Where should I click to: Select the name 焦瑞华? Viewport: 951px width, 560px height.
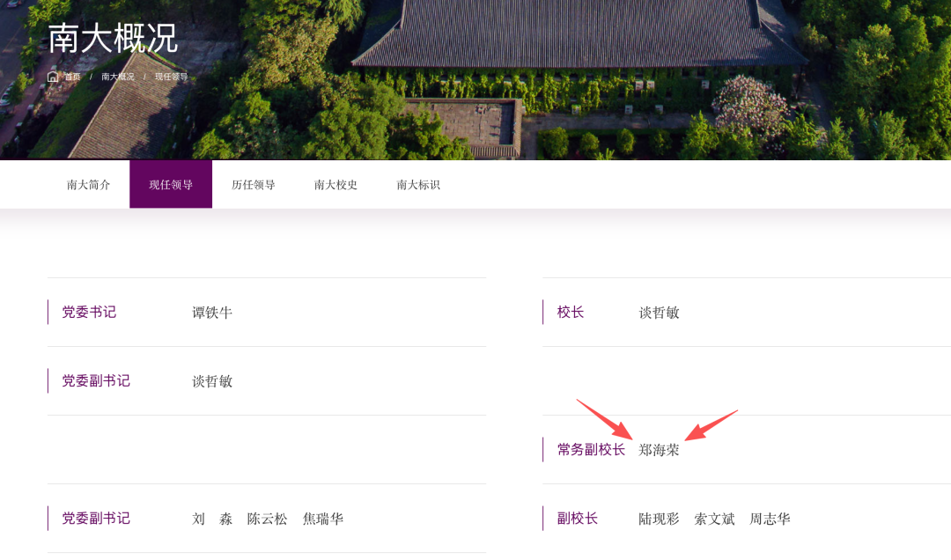point(323,519)
